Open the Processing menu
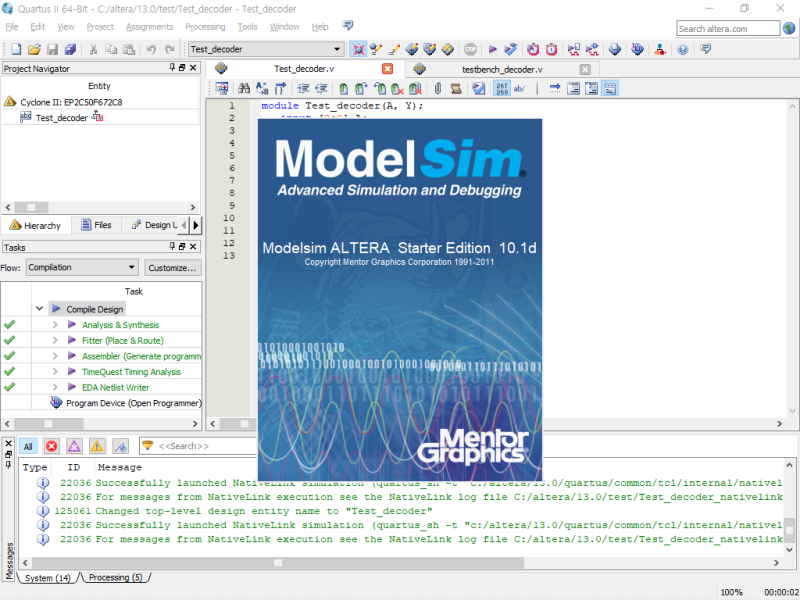 click(x=205, y=27)
